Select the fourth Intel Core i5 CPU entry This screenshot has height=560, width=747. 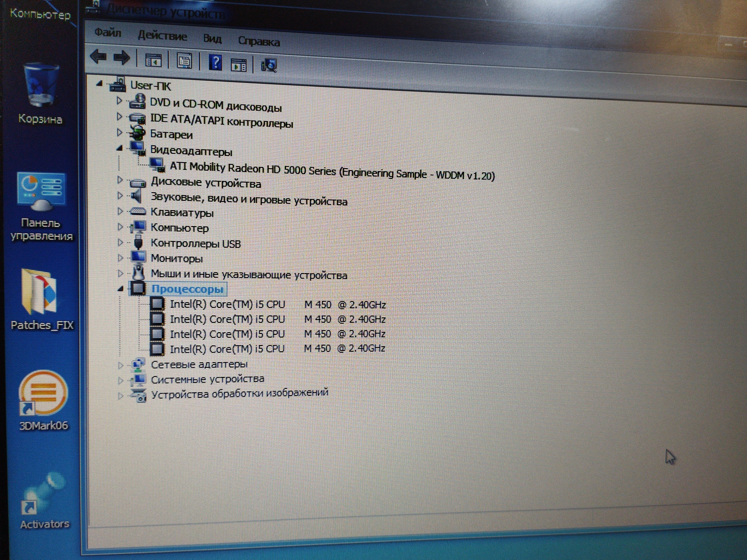(x=277, y=348)
